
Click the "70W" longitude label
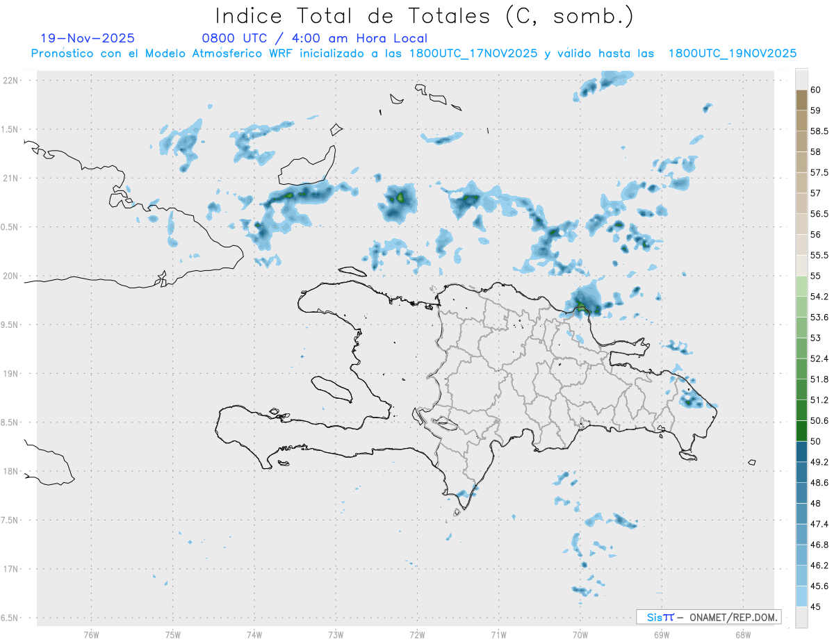point(580,634)
